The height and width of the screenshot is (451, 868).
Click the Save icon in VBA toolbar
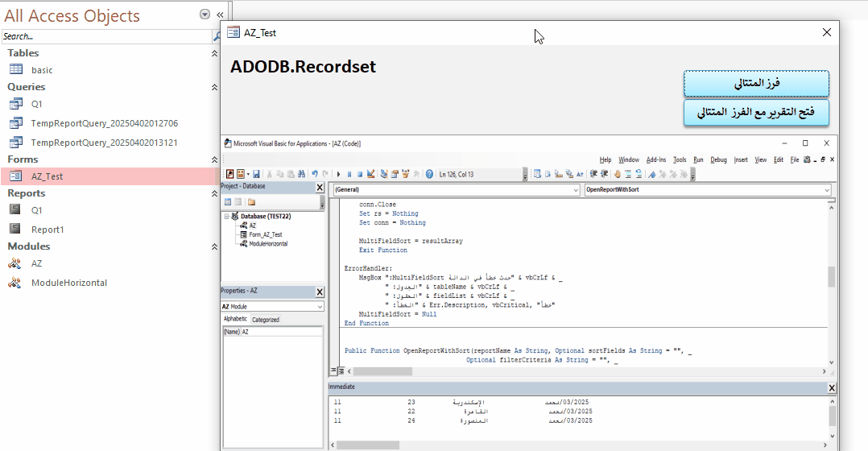tap(256, 174)
